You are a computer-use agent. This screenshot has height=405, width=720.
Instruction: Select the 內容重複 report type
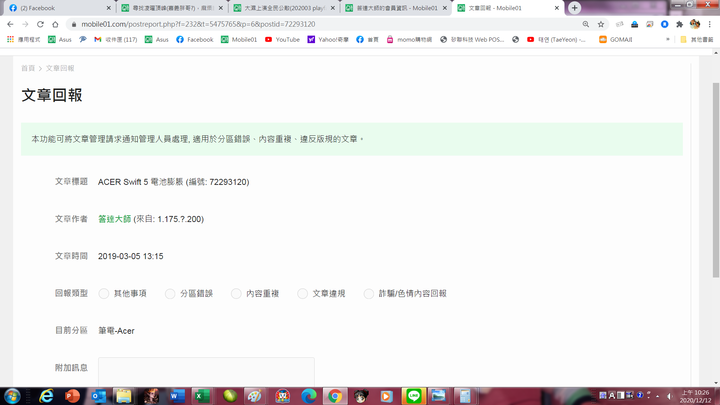tap(236, 293)
